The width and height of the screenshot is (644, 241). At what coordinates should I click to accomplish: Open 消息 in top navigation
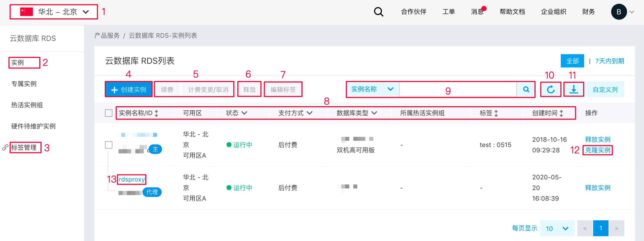pyautogui.click(x=477, y=12)
